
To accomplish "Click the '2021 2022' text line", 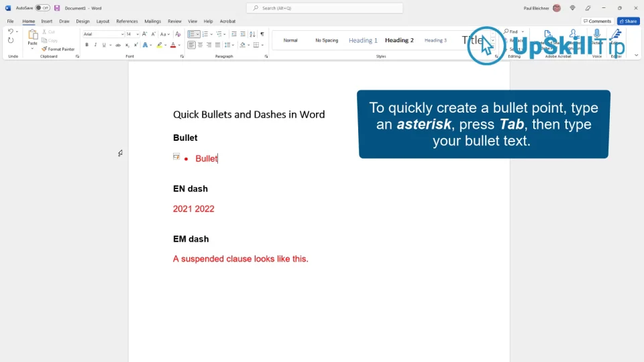I will coord(193,209).
